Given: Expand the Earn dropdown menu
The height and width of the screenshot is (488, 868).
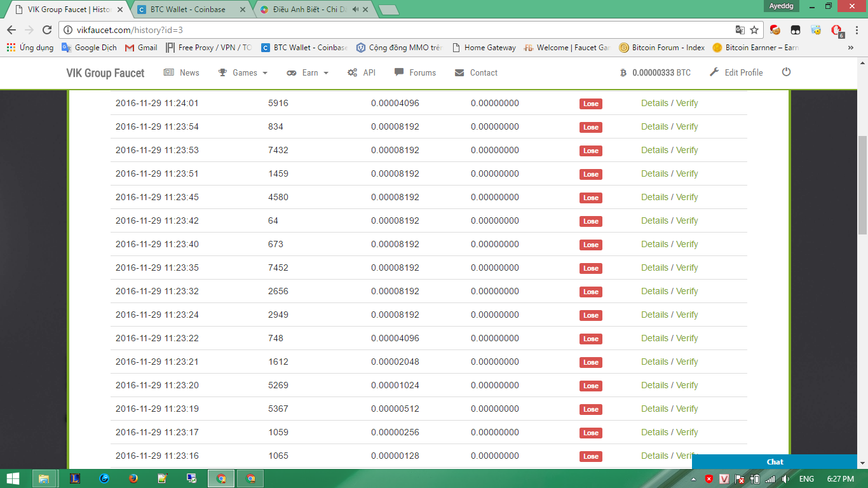Looking at the screenshot, I should click(x=308, y=73).
